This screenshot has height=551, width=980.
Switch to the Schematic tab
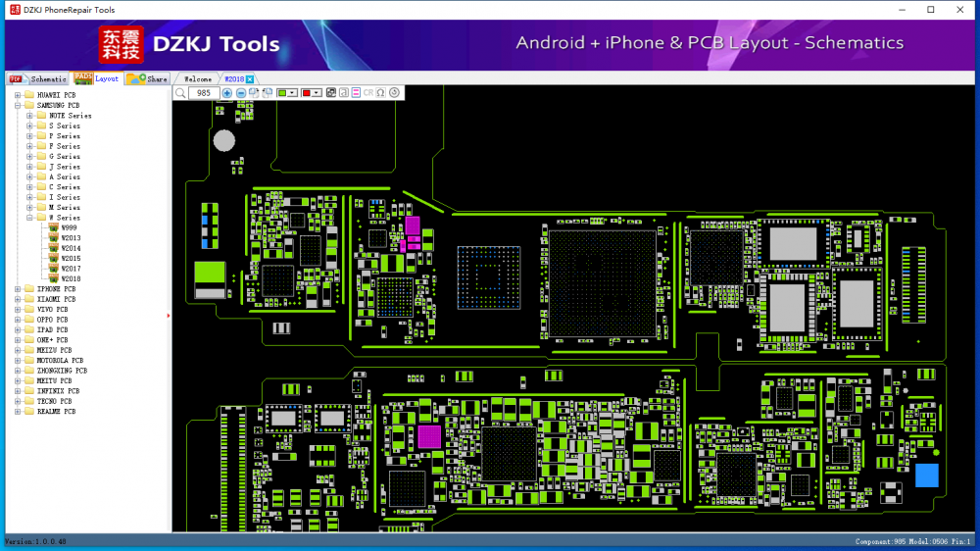[x=39, y=78]
